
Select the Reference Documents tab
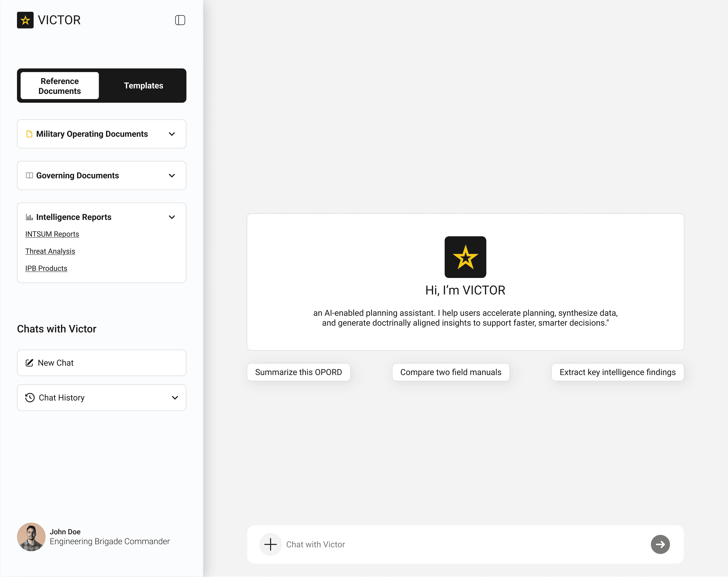coord(59,85)
